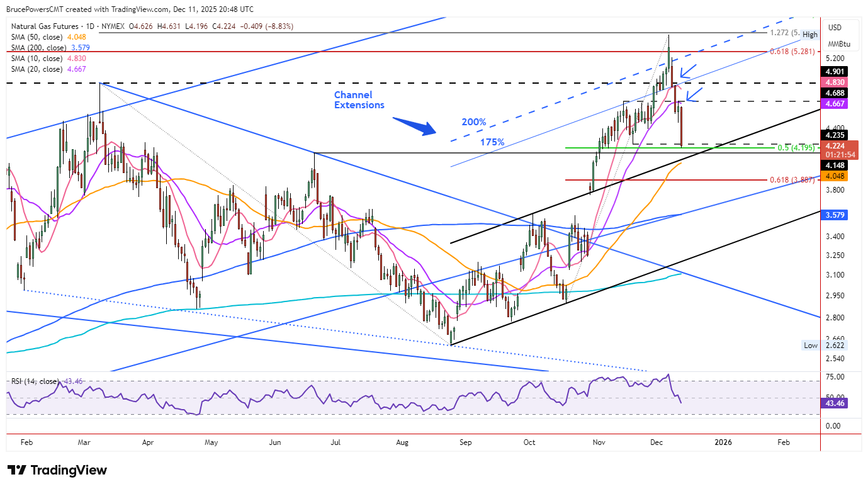Click the pink 4.830 price-axis label
Image resolution: width=868 pixels, height=489 pixels.
point(836,82)
